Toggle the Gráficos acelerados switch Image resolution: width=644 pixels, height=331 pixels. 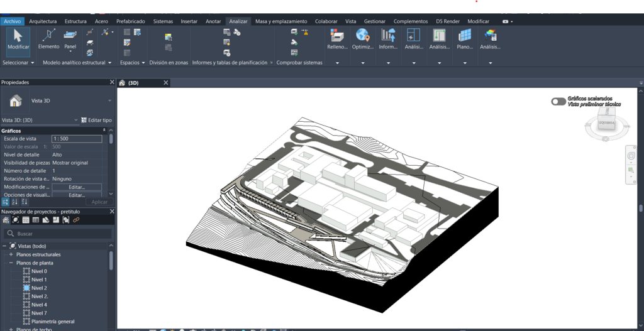click(x=558, y=102)
